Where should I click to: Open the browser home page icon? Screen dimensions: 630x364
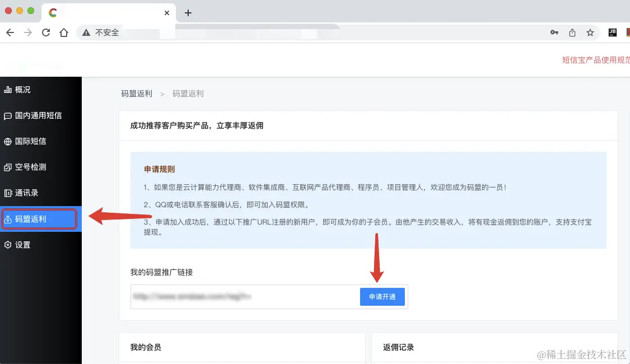coord(64,32)
